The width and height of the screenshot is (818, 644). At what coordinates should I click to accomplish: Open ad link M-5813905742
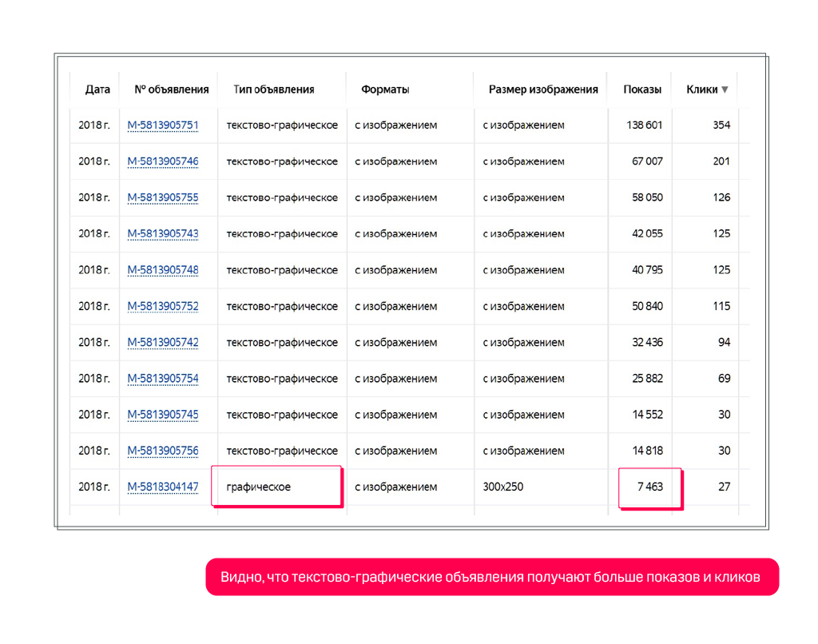[x=163, y=343]
